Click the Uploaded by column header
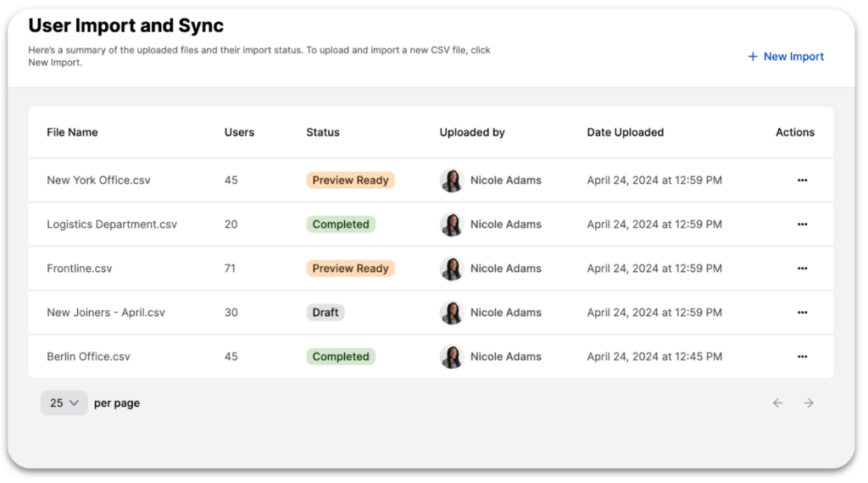Viewport: 868px width, 483px height. (472, 132)
